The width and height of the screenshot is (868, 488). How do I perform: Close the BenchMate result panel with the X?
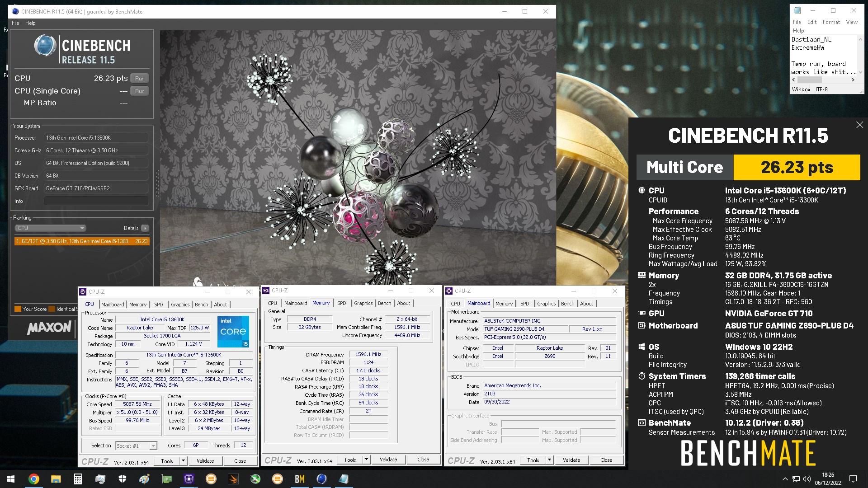tap(859, 125)
